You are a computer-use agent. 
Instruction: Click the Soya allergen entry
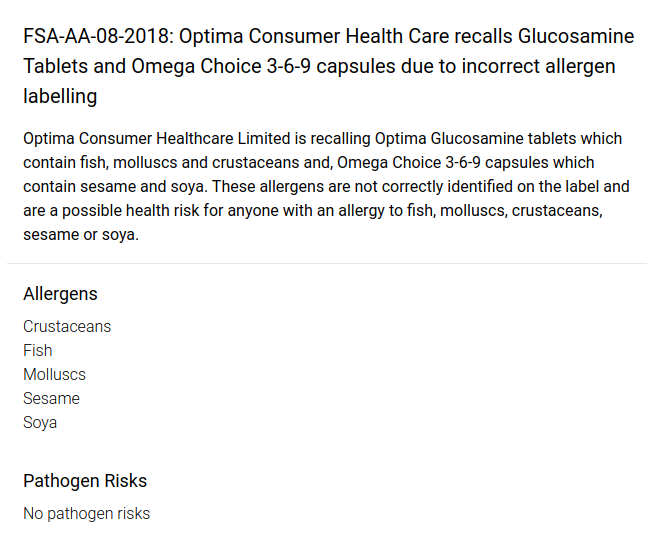40,422
